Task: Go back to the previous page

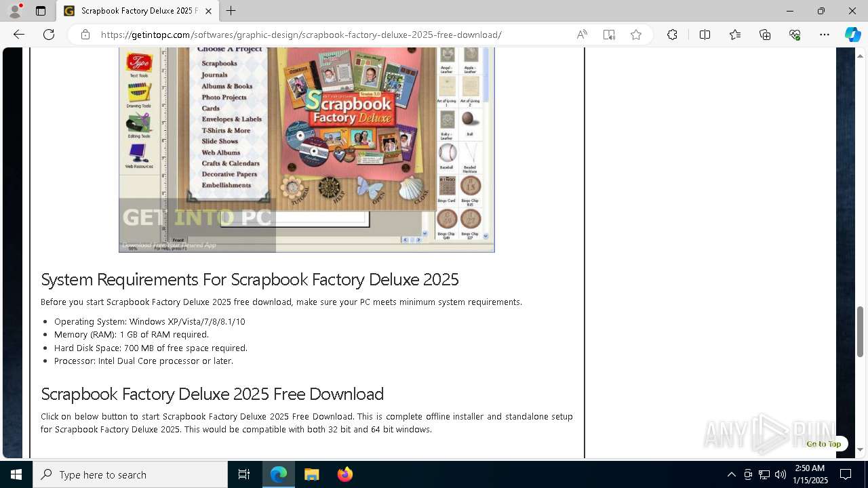Action: tap(18, 35)
